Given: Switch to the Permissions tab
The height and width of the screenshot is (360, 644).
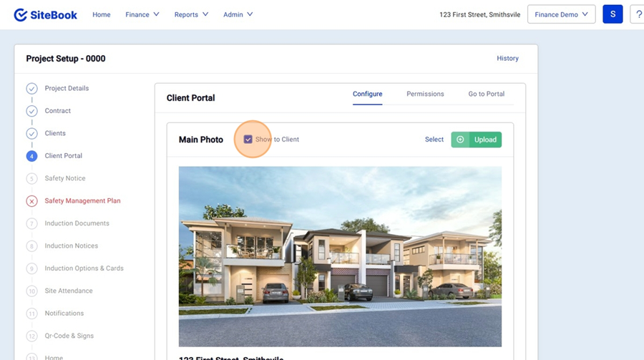Looking at the screenshot, I should (x=425, y=94).
